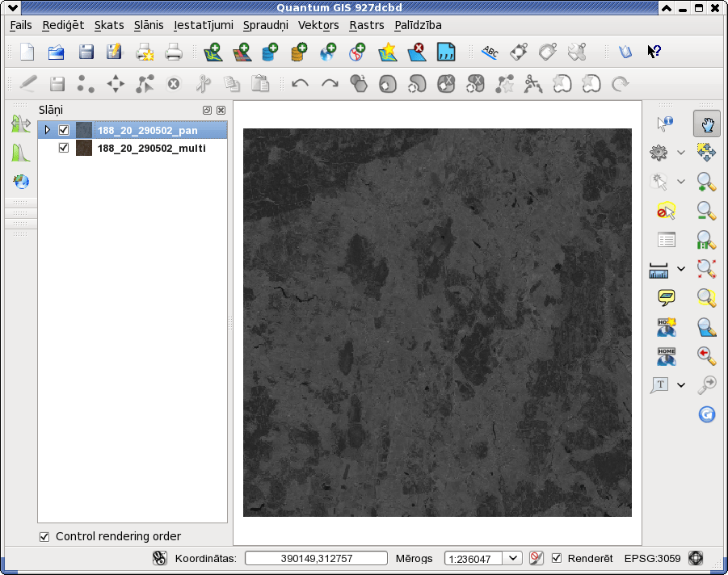Open the Skats menu
The image size is (728, 575).
pyautogui.click(x=109, y=25)
